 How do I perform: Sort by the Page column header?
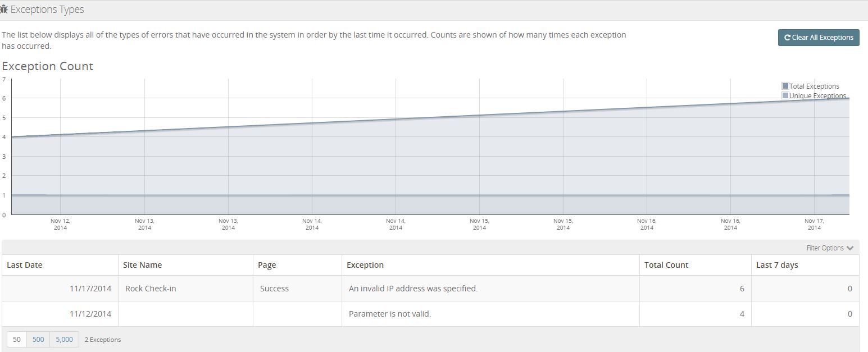(267, 265)
